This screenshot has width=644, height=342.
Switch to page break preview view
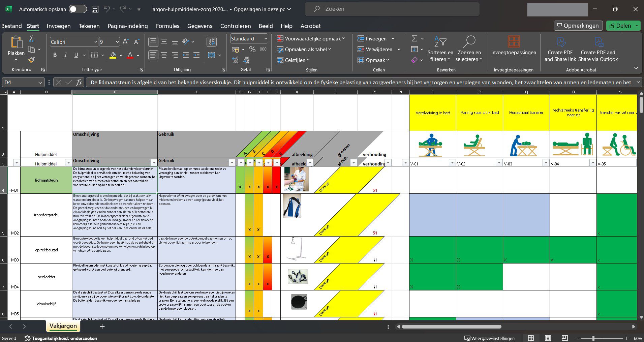point(565,338)
